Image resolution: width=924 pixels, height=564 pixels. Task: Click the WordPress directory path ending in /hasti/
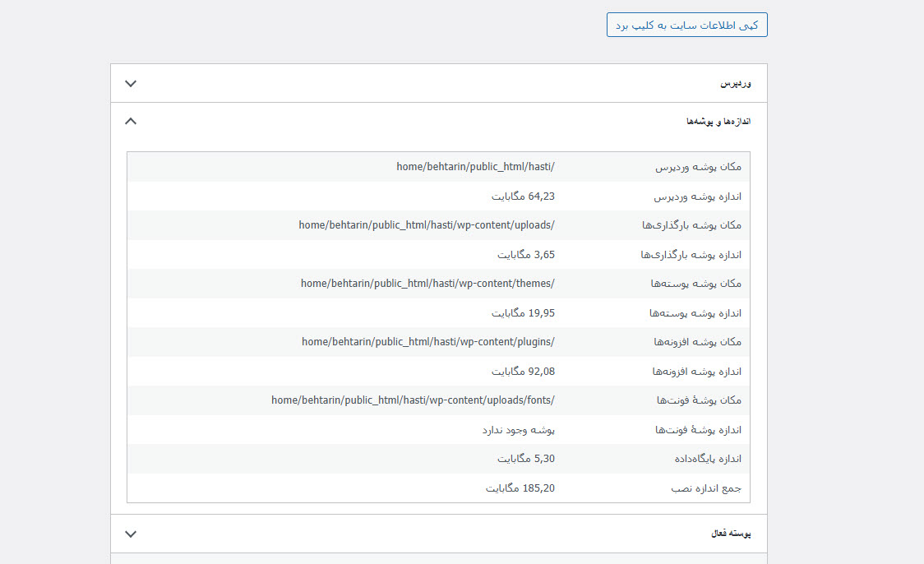pos(475,167)
